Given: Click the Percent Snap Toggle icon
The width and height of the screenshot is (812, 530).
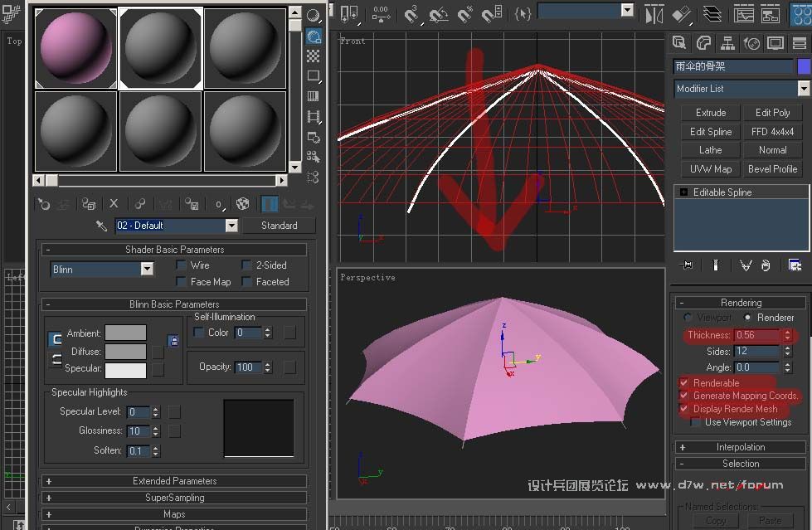Looking at the screenshot, I should (465, 14).
